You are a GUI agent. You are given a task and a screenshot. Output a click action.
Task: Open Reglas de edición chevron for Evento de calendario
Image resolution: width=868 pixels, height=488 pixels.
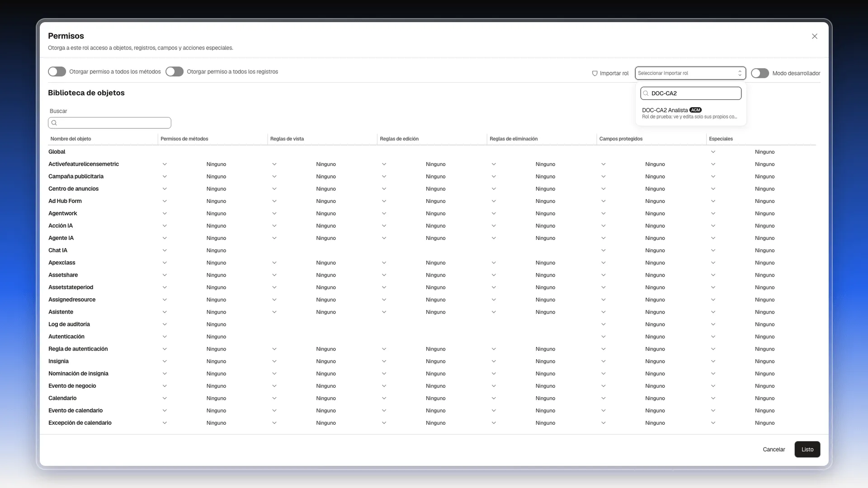(x=384, y=411)
